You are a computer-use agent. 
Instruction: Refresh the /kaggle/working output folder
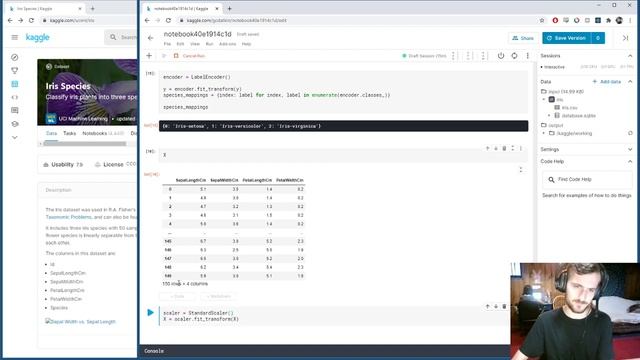click(x=630, y=133)
